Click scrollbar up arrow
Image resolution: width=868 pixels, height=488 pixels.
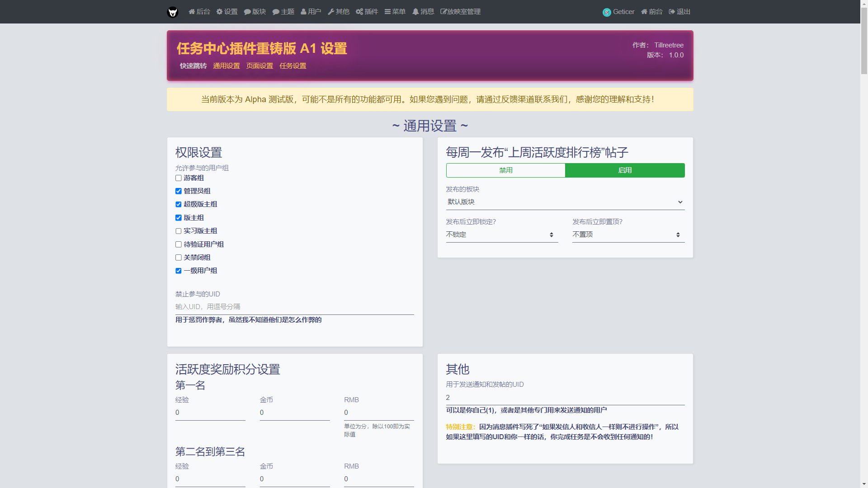pyautogui.click(x=864, y=4)
